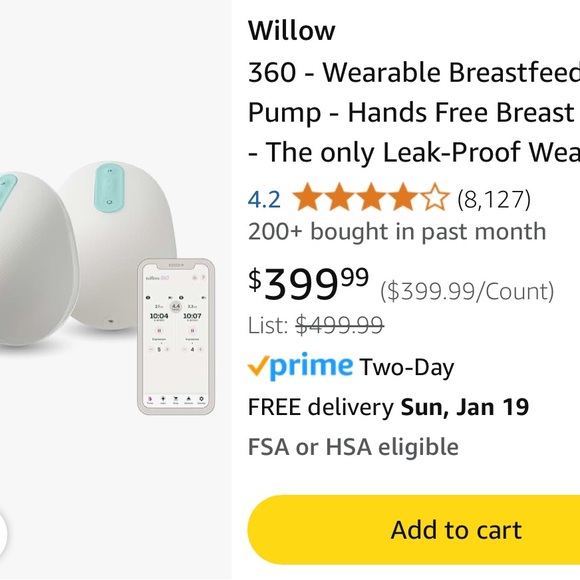Click the struck-through $499.99 list price
The width and height of the screenshot is (580, 580).
(339, 326)
